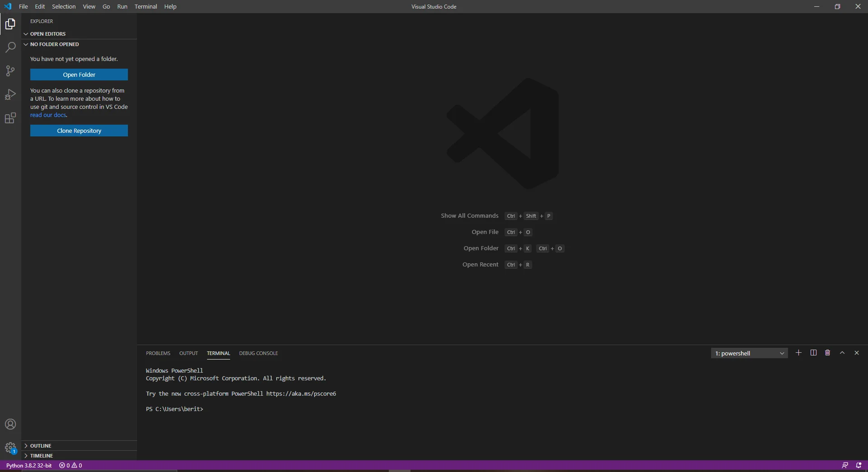The height and width of the screenshot is (472, 868).
Task: Switch to the Problems tab
Action: point(158,353)
